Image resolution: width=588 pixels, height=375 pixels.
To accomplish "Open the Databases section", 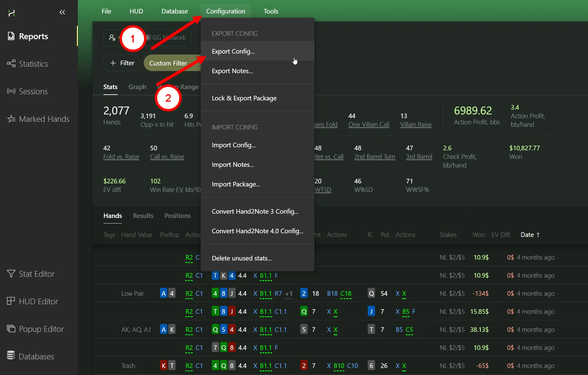I will tap(36, 356).
